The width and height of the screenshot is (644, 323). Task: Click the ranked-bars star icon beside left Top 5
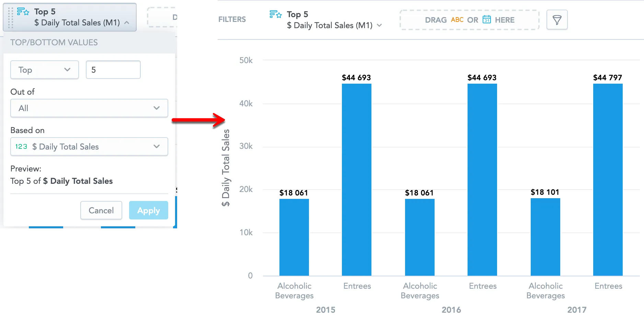[23, 11]
